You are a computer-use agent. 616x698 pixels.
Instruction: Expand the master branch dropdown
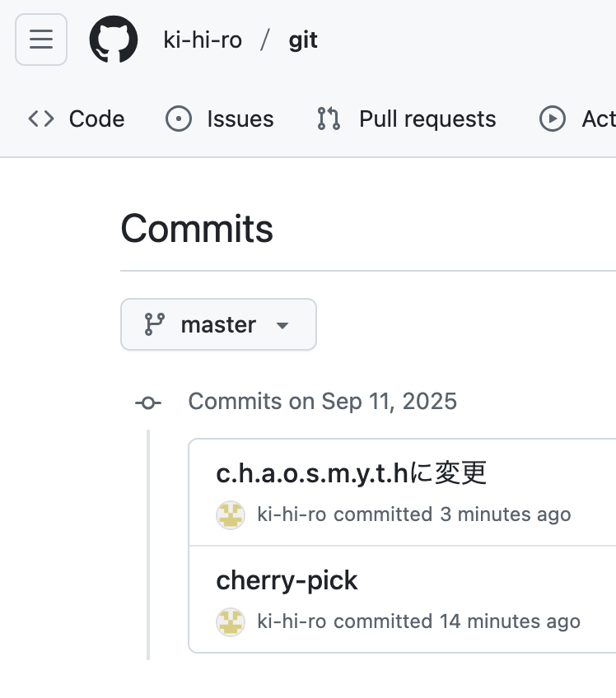(218, 324)
